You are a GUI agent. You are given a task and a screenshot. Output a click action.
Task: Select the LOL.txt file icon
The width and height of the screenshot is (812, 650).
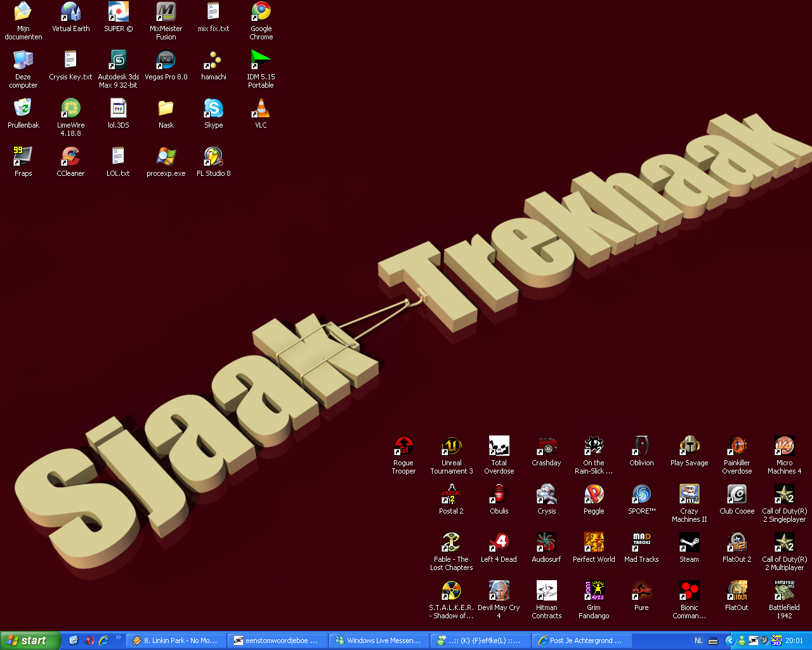click(x=119, y=156)
